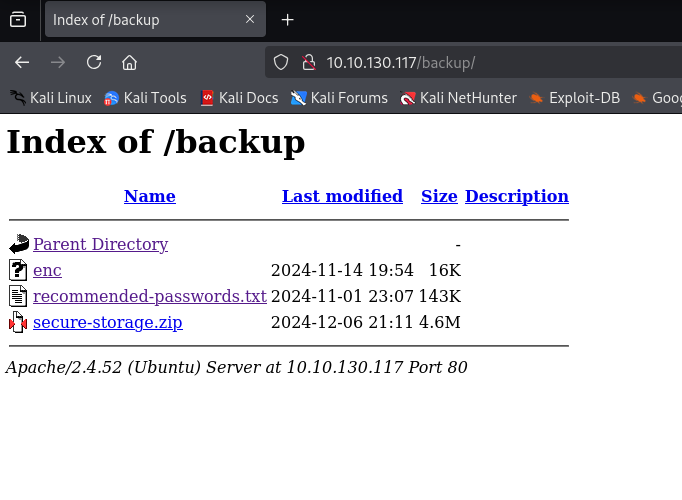Open recommended-passwords.txt link
This screenshot has width=682, height=500.
(150, 297)
